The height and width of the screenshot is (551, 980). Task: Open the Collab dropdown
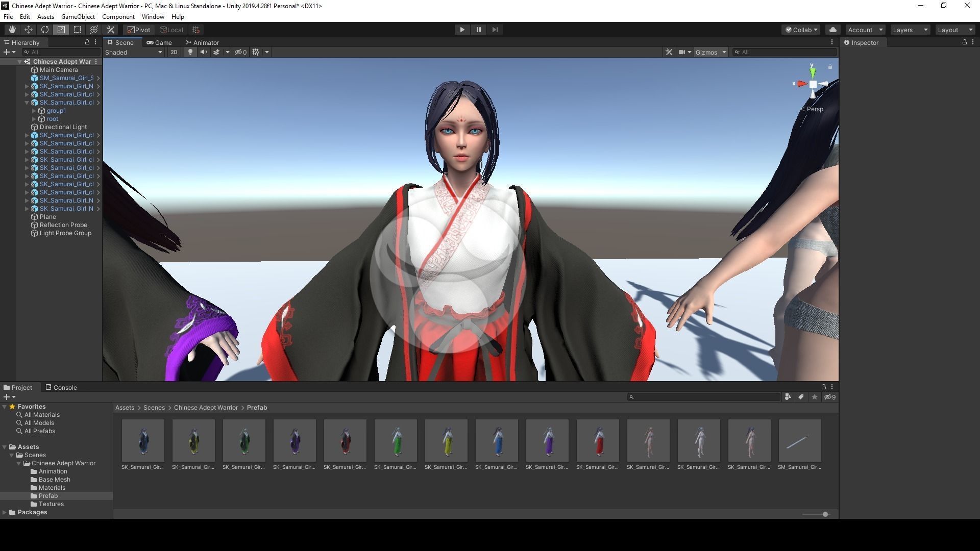[x=801, y=30]
